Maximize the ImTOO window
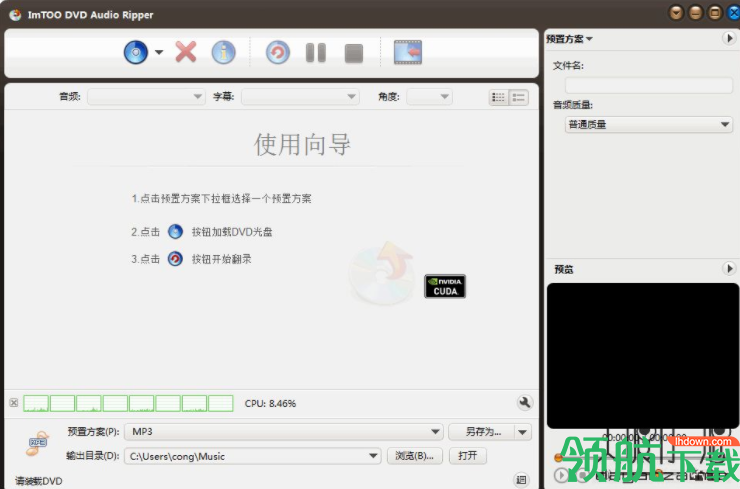Viewport: 740px width, 489px height. point(715,13)
